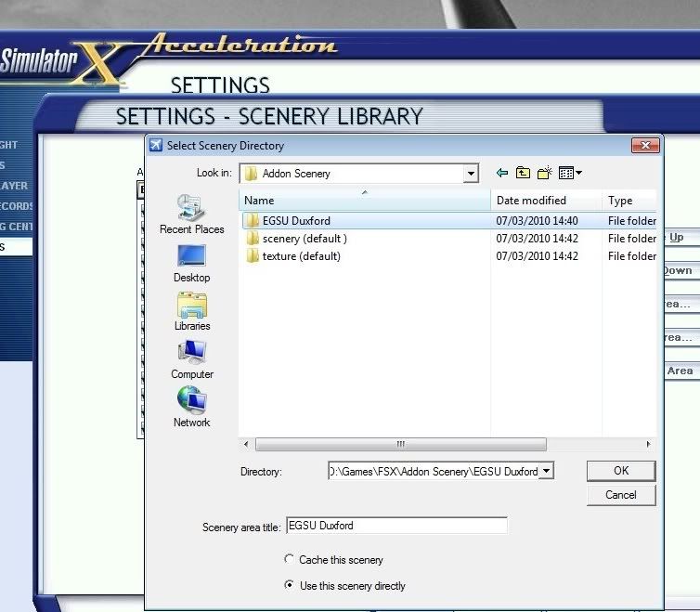Screen dimensions: 700x612
Task: Confirm with the OK button
Action: tap(621, 471)
